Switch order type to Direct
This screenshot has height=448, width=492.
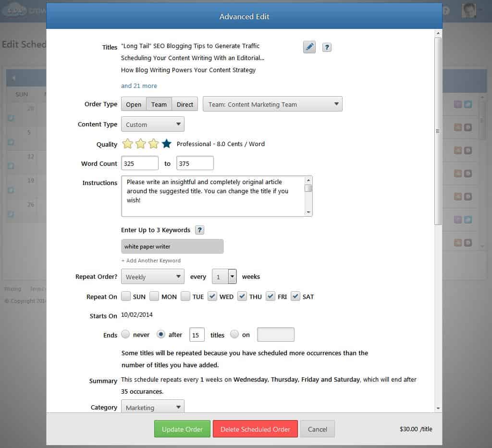tap(184, 104)
